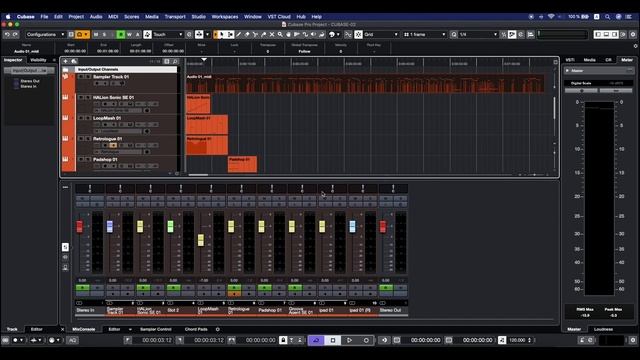The image size is (640, 360).
Task: Click the Quantize icon beside 1/4
Action: [454, 35]
